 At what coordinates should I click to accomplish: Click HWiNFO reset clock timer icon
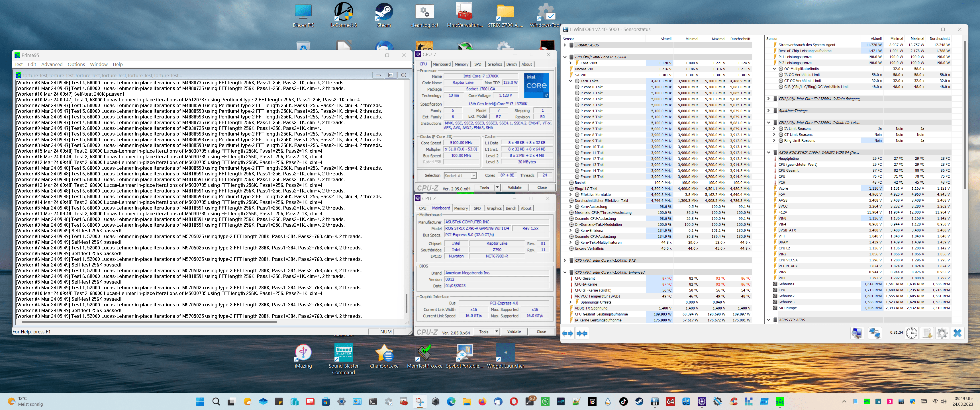click(912, 333)
